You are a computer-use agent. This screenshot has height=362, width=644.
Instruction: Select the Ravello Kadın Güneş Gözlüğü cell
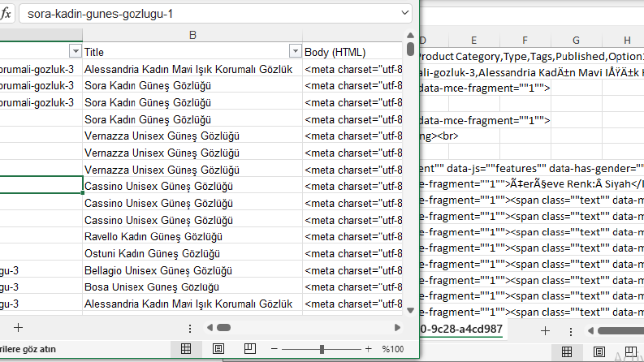pos(192,237)
